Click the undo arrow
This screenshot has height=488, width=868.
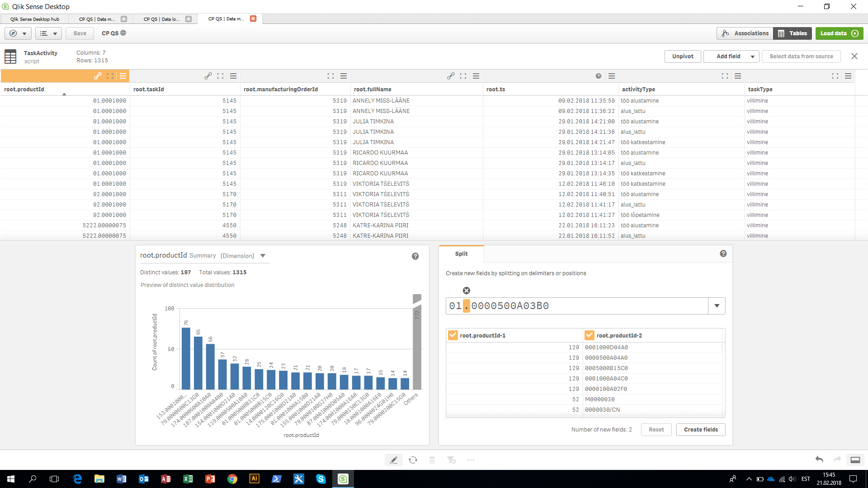tap(819, 460)
